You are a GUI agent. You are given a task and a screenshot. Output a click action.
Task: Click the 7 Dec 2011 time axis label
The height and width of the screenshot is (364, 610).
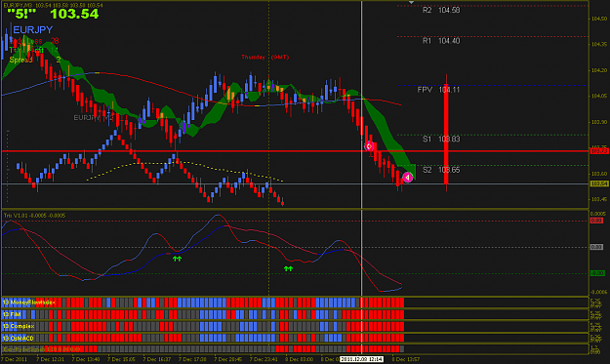(15, 359)
